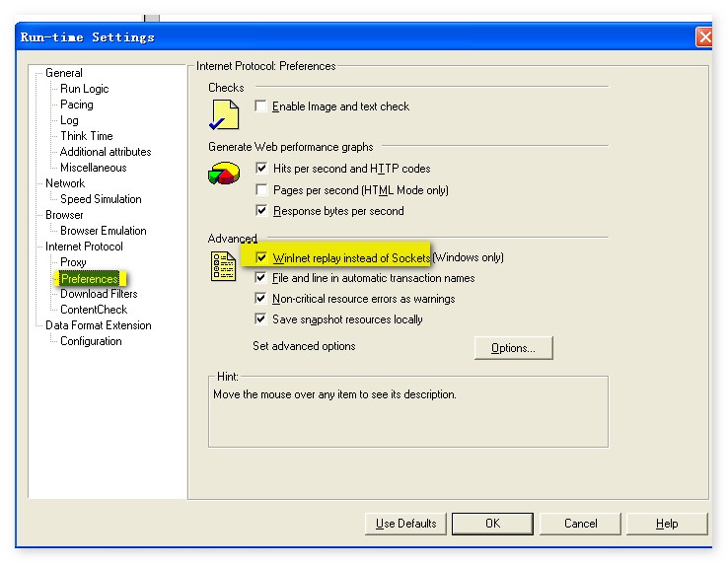Click Use Defaults button
Image resolution: width=728 pixels, height=564 pixels.
[405, 524]
